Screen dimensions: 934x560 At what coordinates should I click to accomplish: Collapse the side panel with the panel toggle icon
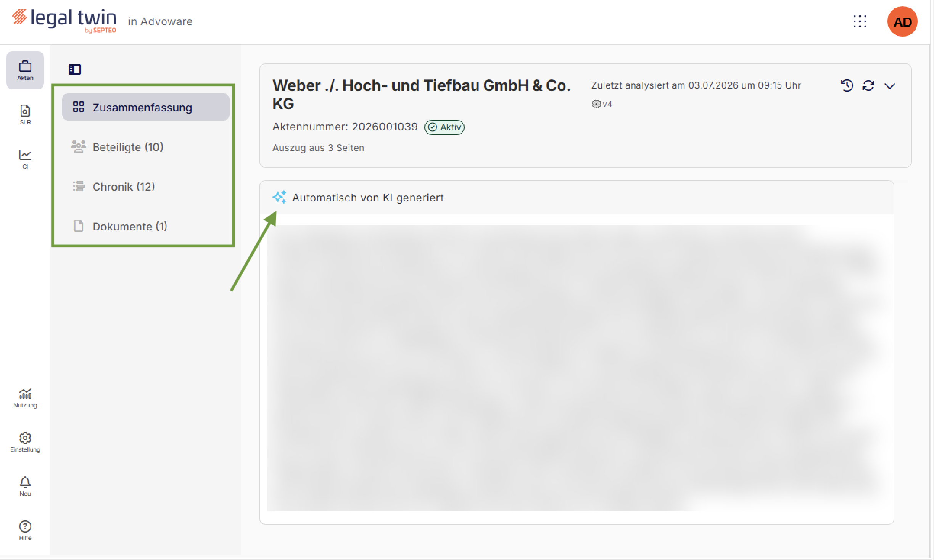point(75,69)
